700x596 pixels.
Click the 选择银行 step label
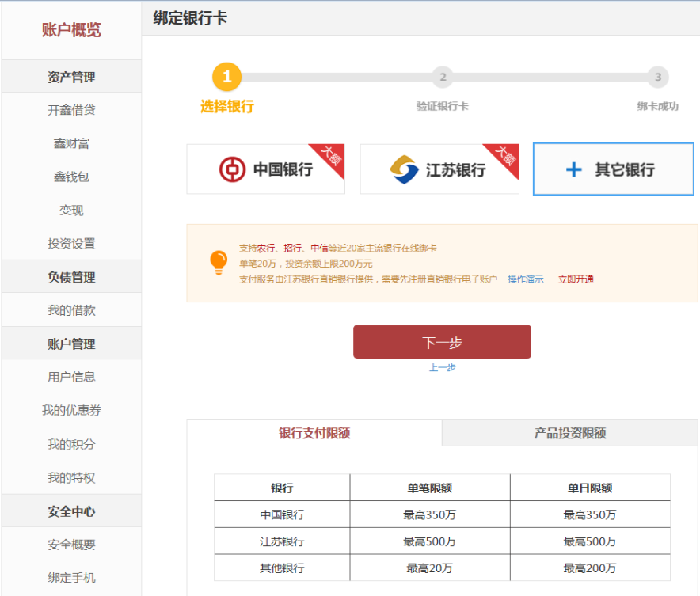tap(226, 107)
